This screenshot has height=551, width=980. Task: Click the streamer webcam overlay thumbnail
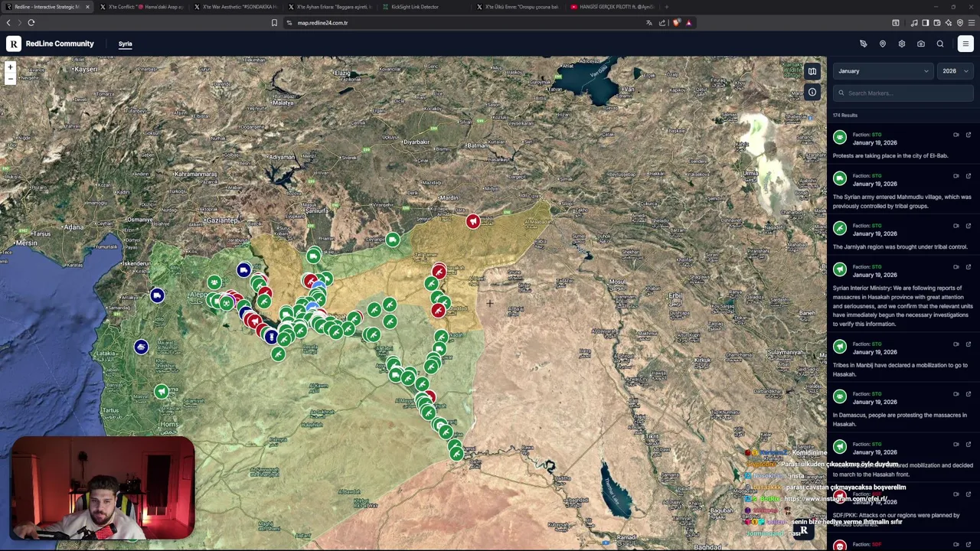(x=103, y=488)
